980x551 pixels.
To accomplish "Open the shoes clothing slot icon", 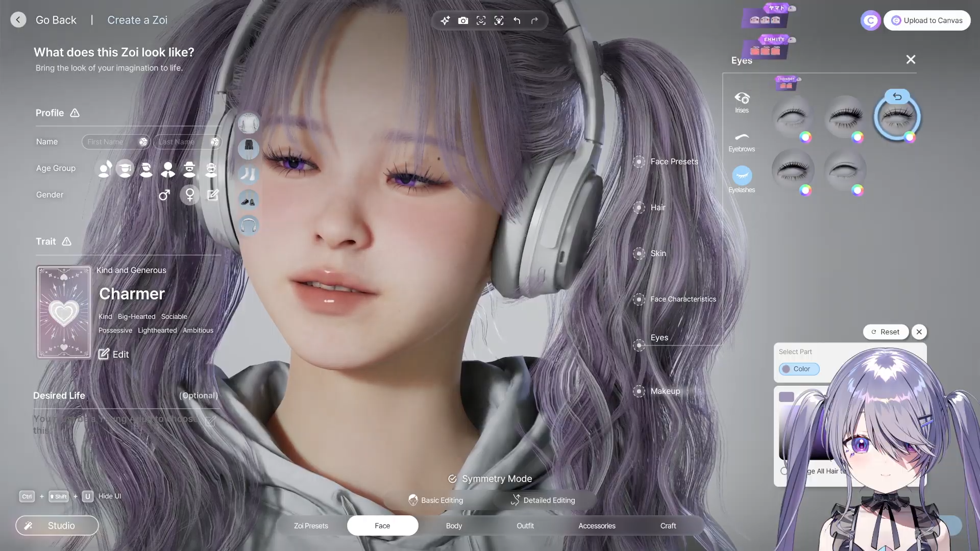I will [x=249, y=200].
